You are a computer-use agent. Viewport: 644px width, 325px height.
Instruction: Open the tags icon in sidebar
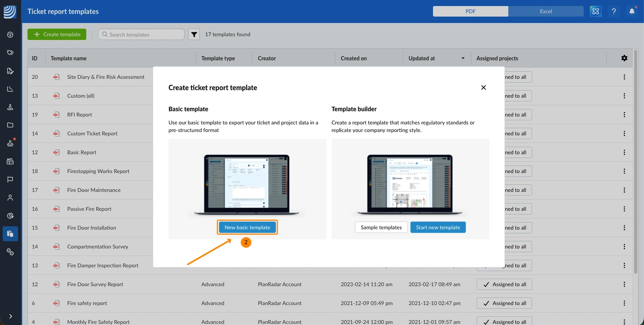pos(10,53)
